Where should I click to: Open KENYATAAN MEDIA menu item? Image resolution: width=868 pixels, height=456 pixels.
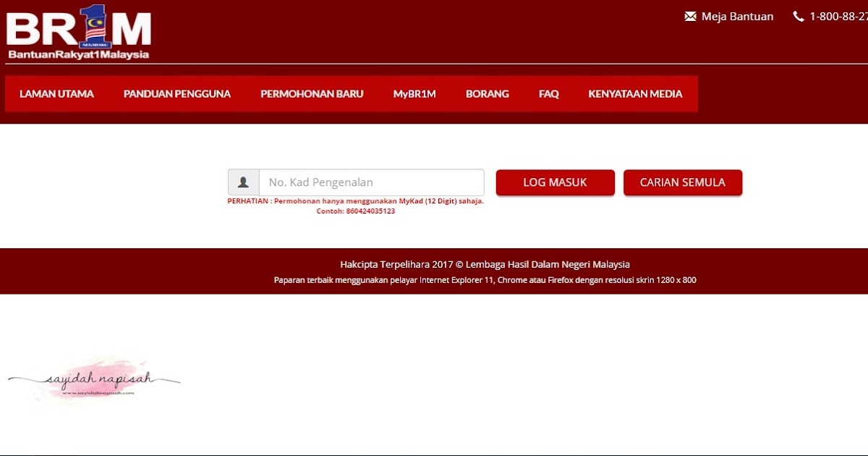[x=635, y=94]
